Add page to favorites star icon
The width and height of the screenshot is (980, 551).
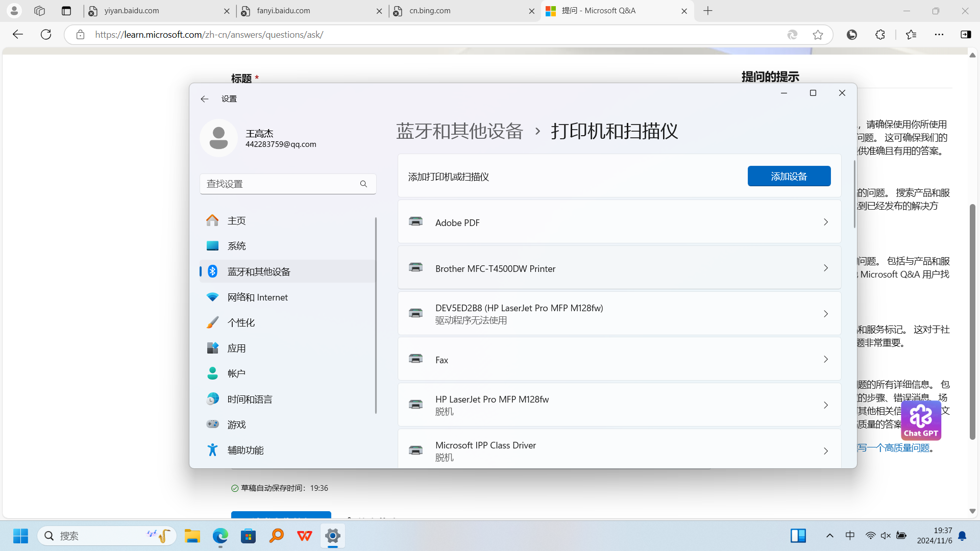pyautogui.click(x=818, y=35)
